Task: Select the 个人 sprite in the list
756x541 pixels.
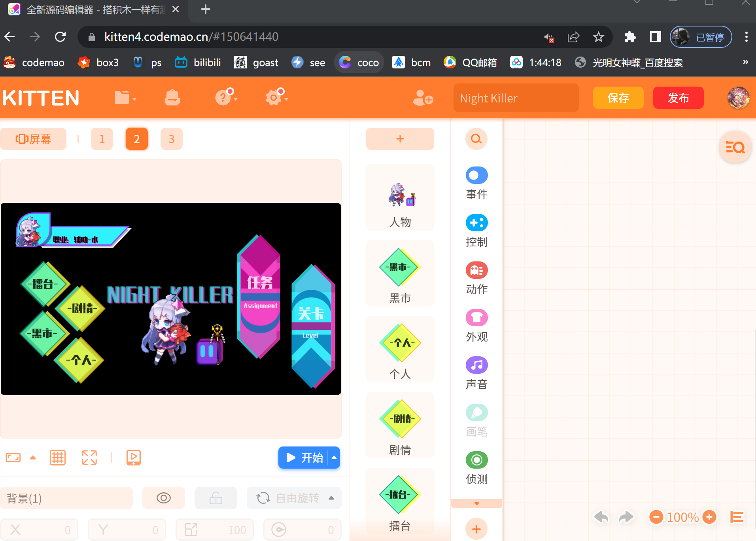Action: click(400, 349)
